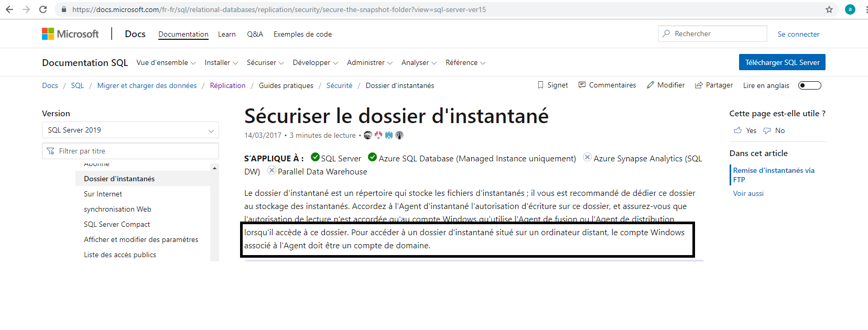
Task: Click green check beside SQL Server
Action: [x=315, y=157]
